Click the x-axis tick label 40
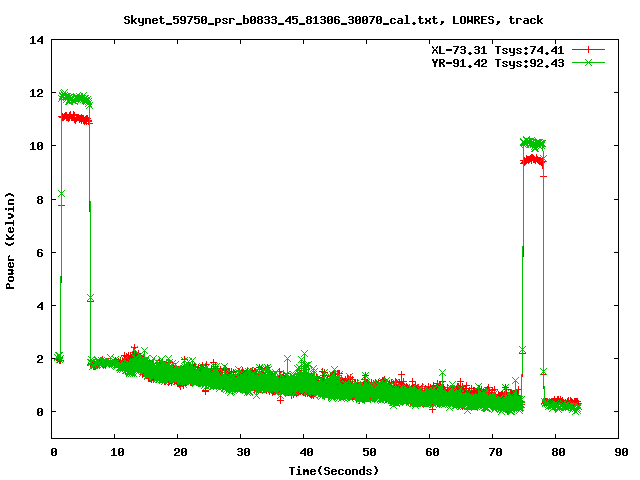The image size is (640, 480). tap(306, 452)
